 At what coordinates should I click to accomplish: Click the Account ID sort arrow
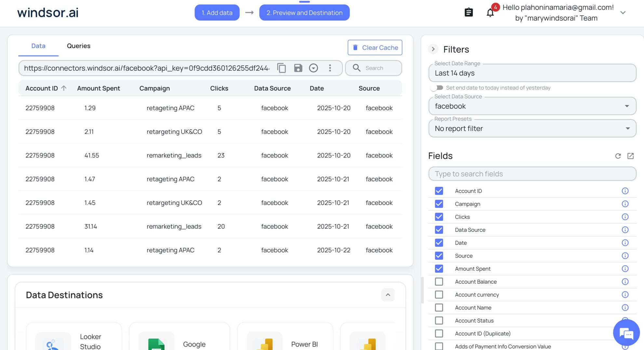64,88
